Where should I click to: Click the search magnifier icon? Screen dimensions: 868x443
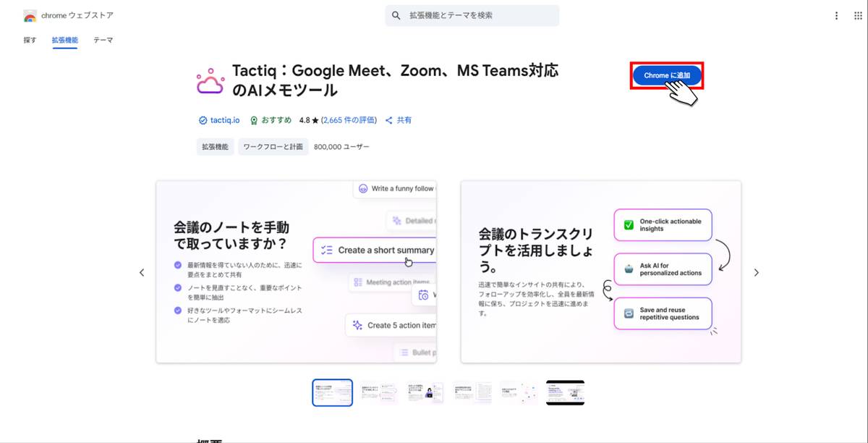click(x=396, y=15)
